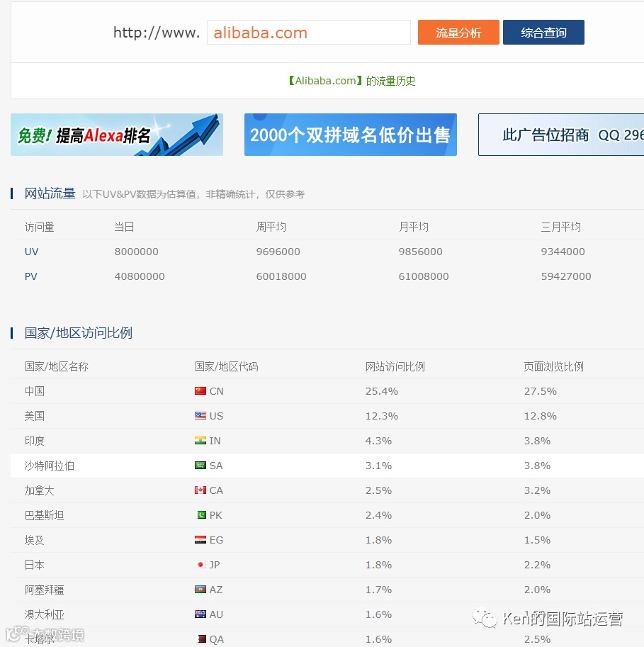Select Saudi Arabia's visit ratio 3.1%
Viewport: 644px width, 647px height.
(x=378, y=465)
